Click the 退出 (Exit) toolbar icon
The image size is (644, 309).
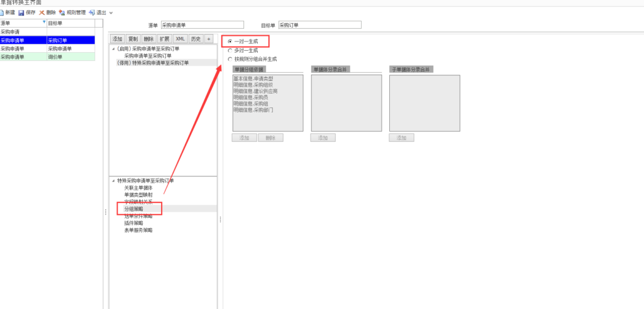(x=92, y=13)
